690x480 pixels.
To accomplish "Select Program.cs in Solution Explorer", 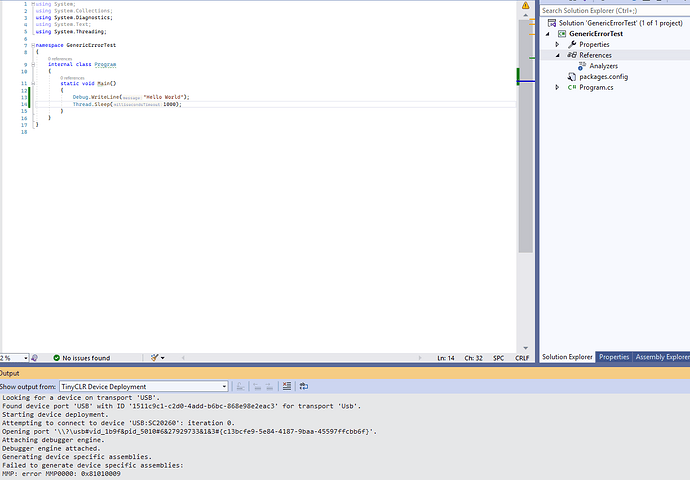I will point(596,88).
